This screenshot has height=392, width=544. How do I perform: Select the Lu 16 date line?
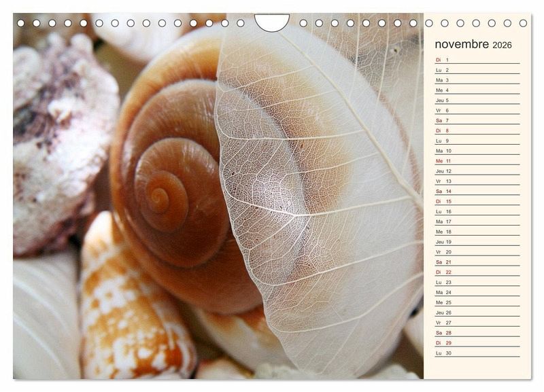[x=477, y=211]
